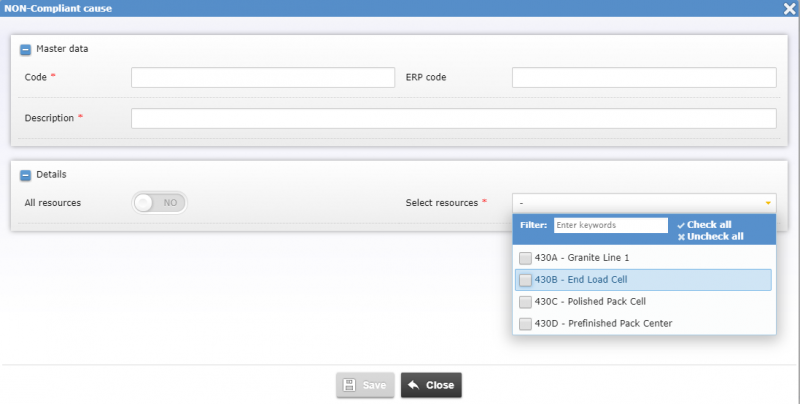
Task: Choose the 430D - Prefinished Pack Center option
Action: [x=603, y=323]
